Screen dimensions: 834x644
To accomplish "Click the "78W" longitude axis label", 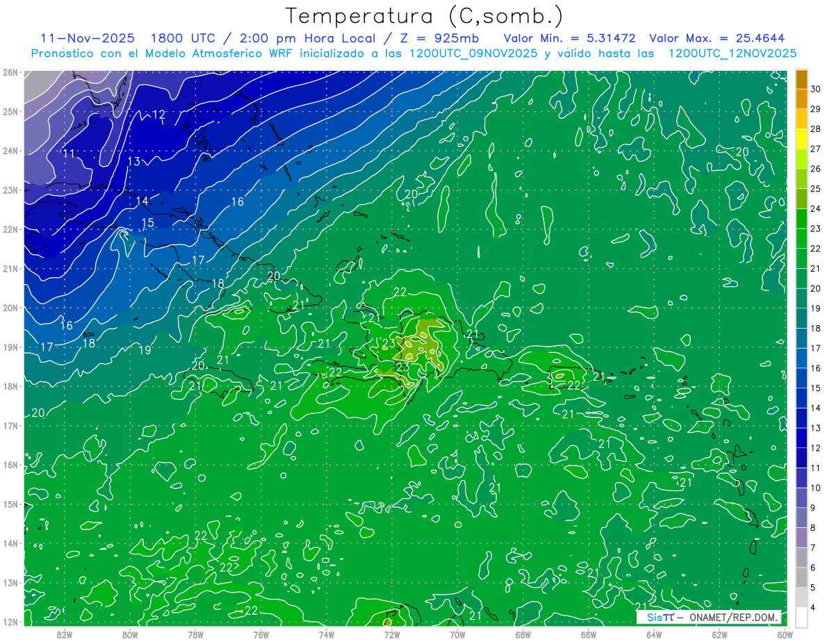I will tap(195, 634).
